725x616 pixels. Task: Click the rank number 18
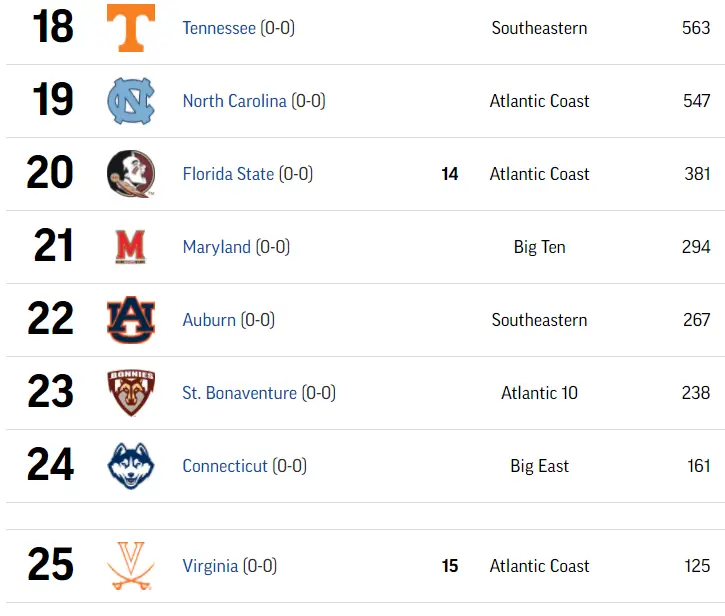(53, 27)
